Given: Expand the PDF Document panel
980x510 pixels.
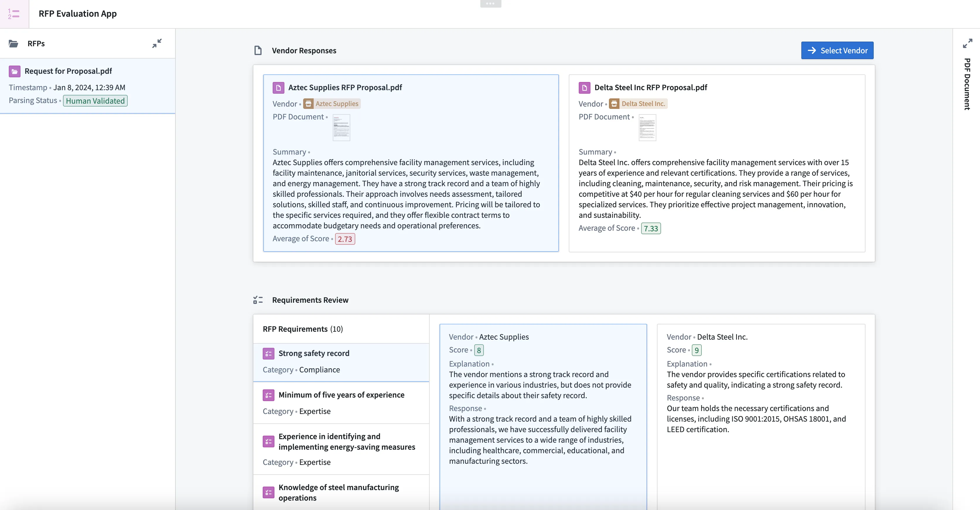Looking at the screenshot, I should click(x=967, y=43).
